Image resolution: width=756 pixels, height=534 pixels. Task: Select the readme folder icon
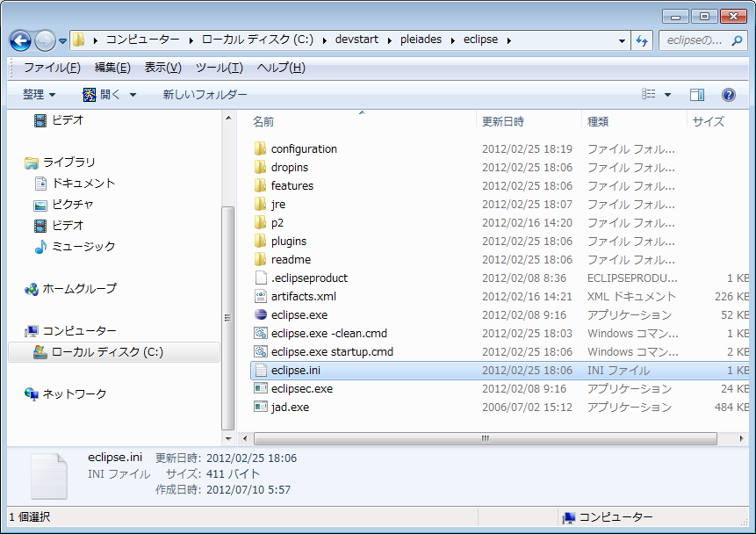261,259
